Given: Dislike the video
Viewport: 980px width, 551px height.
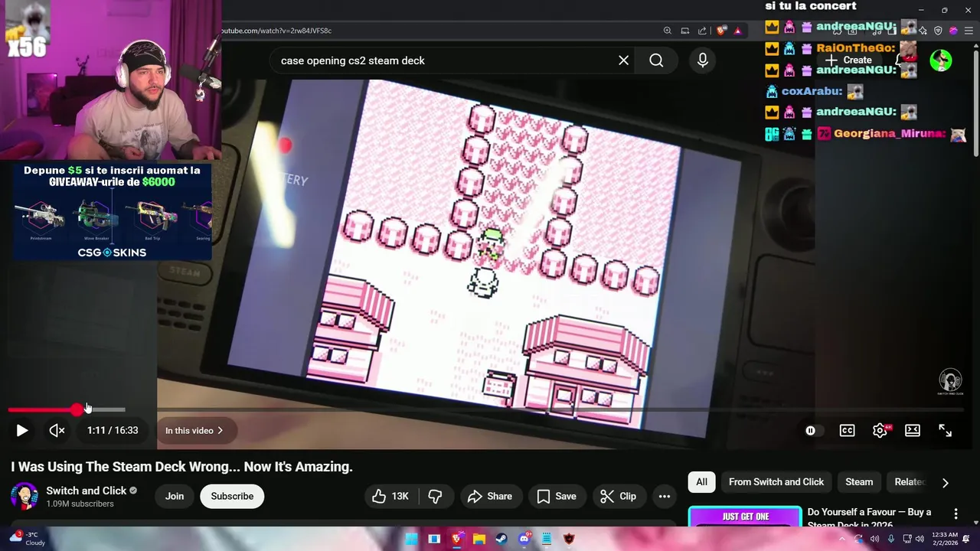Looking at the screenshot, I should 435,496.
